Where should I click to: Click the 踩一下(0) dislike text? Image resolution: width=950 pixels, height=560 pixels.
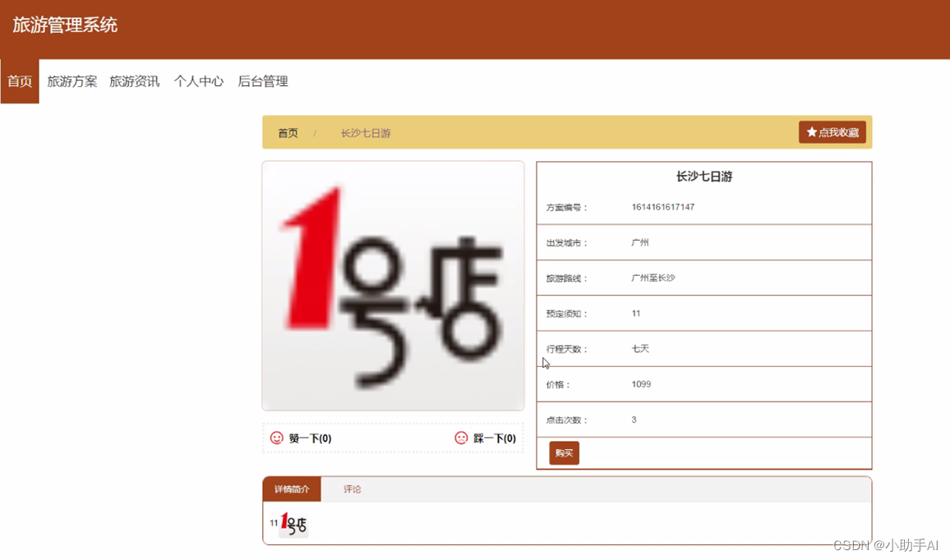click(x=495, y=438)
